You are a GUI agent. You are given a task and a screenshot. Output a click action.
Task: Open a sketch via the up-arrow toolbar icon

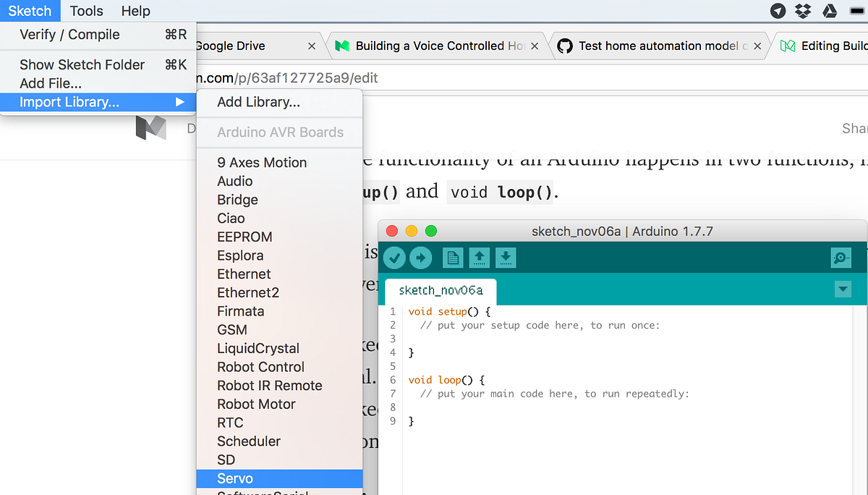[x=479, y=258]
